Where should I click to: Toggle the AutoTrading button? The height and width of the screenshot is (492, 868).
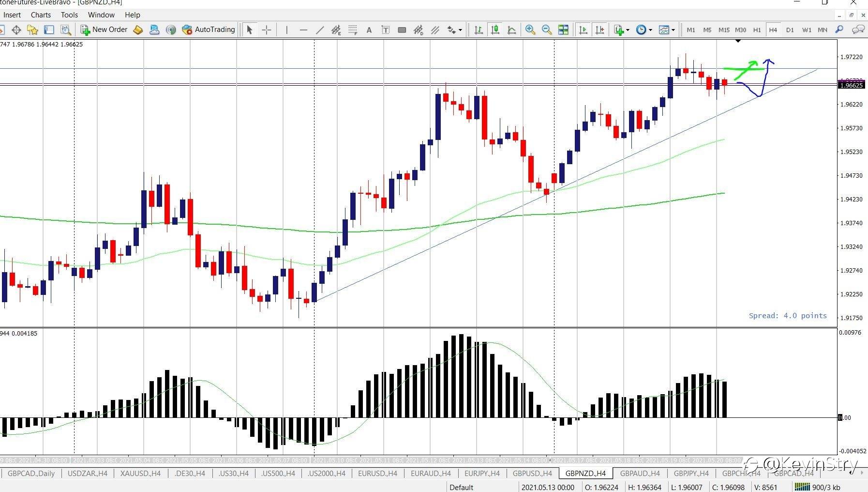tap(208, 30)
